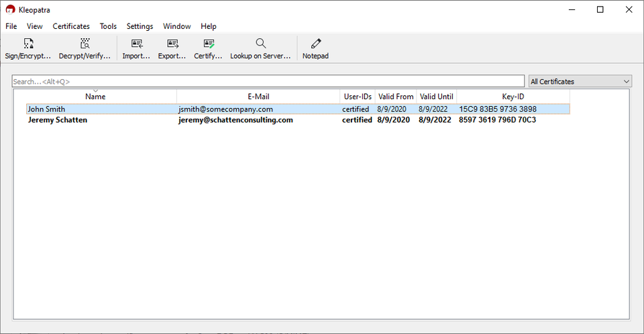Open the Decrypt/Verify tool
The height and width of the screenshot is (334, 644).
coord(85,44)
